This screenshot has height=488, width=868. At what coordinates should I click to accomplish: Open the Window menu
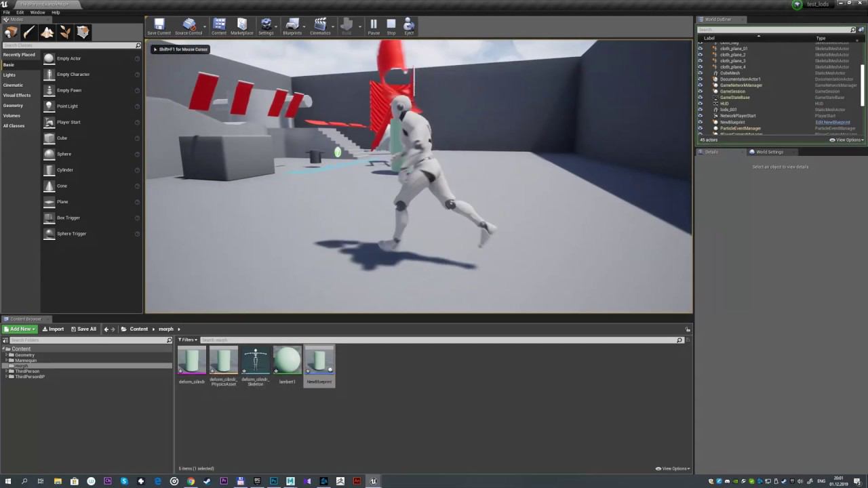tap(37, 12)
